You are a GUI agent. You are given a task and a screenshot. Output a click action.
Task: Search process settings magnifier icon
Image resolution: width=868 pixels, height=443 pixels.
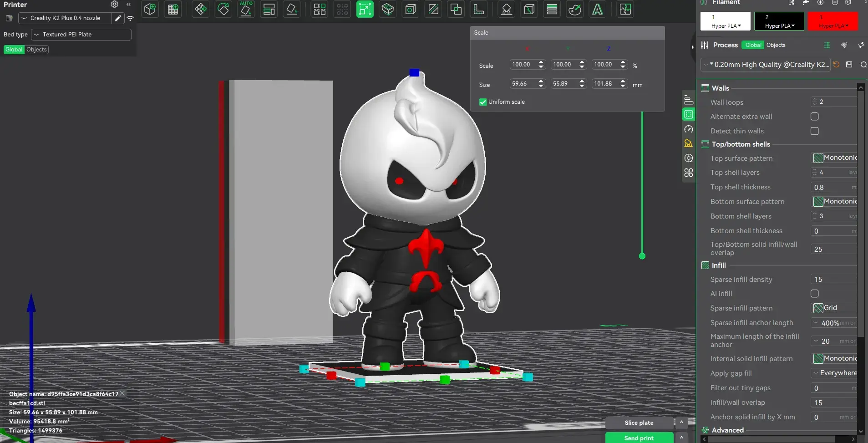click(x=863, y=65)
